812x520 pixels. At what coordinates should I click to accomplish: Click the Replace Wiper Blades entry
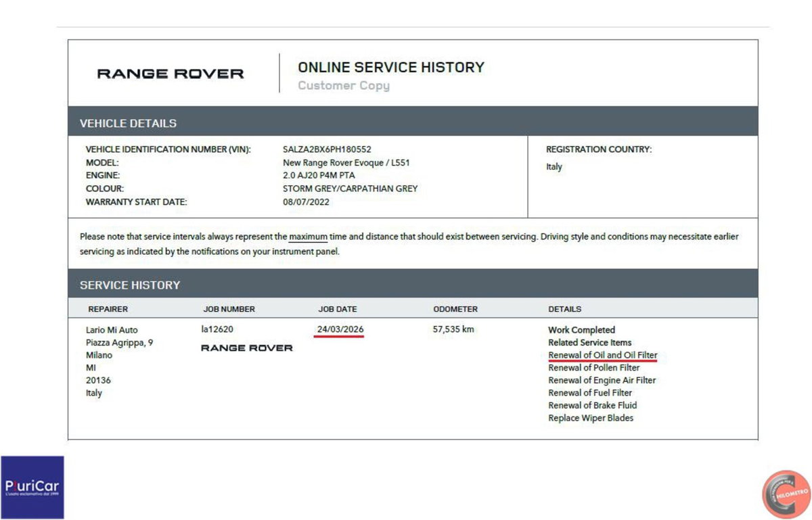click(x=591, y=418)
